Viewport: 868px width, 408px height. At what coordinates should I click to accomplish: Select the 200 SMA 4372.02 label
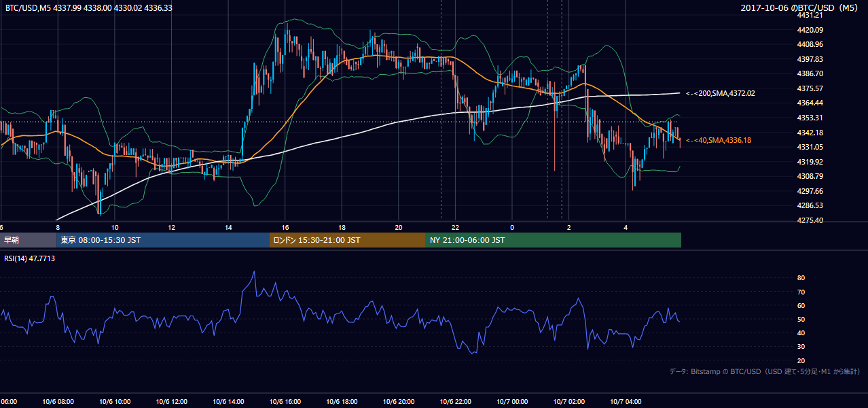pos(721,93)
